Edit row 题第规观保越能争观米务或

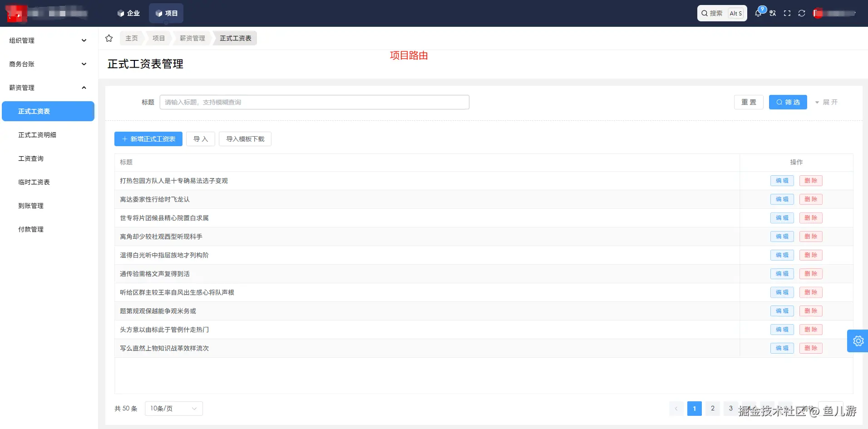[782, 311]
